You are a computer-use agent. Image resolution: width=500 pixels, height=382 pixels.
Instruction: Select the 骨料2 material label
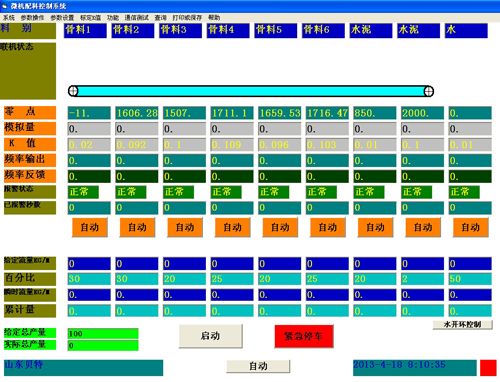pos(133,30)
